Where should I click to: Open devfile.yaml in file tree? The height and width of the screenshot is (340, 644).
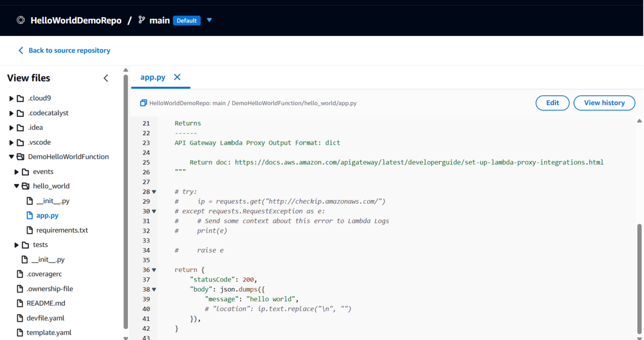click(x=45, y=318)
